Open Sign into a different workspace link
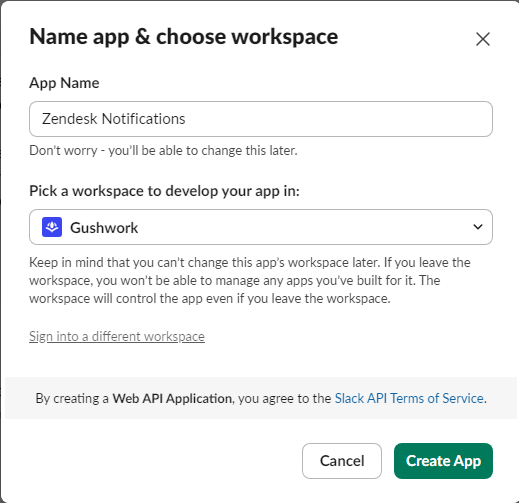The image size is (519, 503). pos(117,336)
